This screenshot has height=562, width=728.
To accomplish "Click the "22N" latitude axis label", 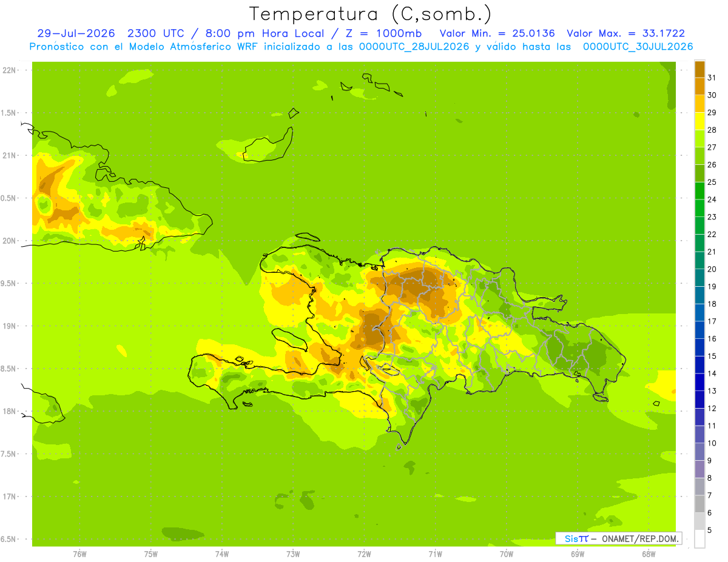I will pos(9,70).
